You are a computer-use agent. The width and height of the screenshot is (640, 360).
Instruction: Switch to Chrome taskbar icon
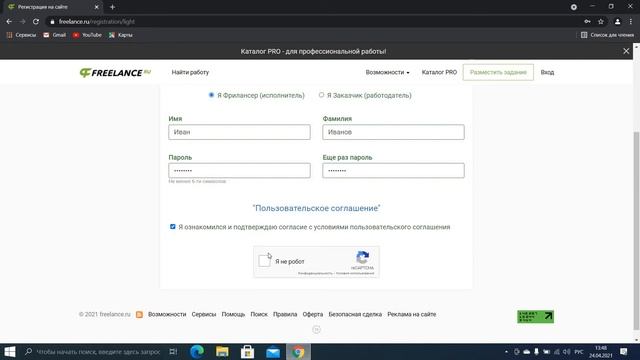click(x=298, y=351)
